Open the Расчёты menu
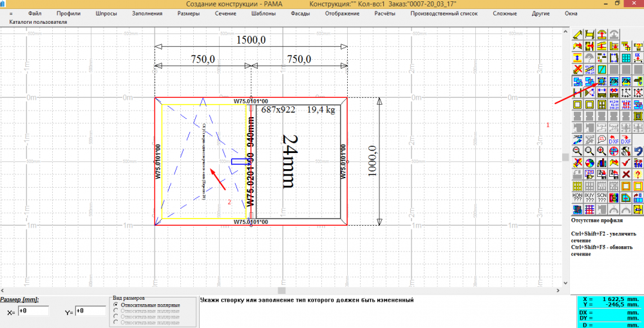The height and width of the screenshot is (328, 644). pyautogui.click(x=385, y=13)
